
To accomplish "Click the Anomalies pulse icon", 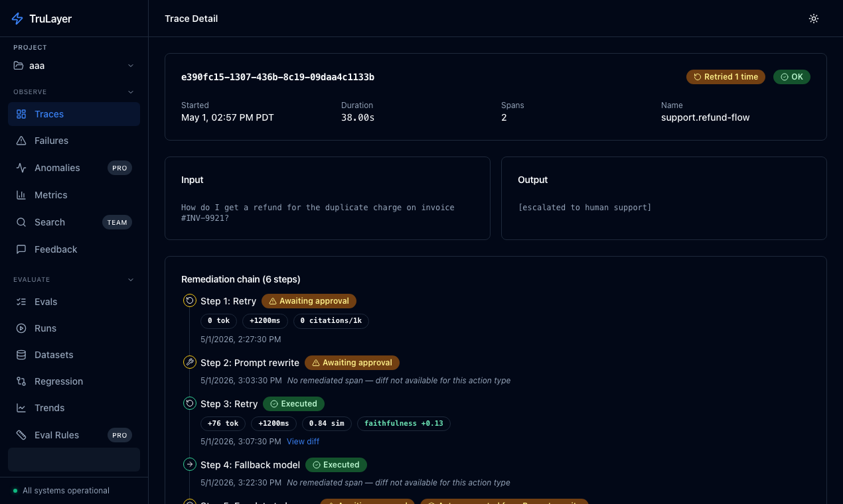I will click(21, 168).
